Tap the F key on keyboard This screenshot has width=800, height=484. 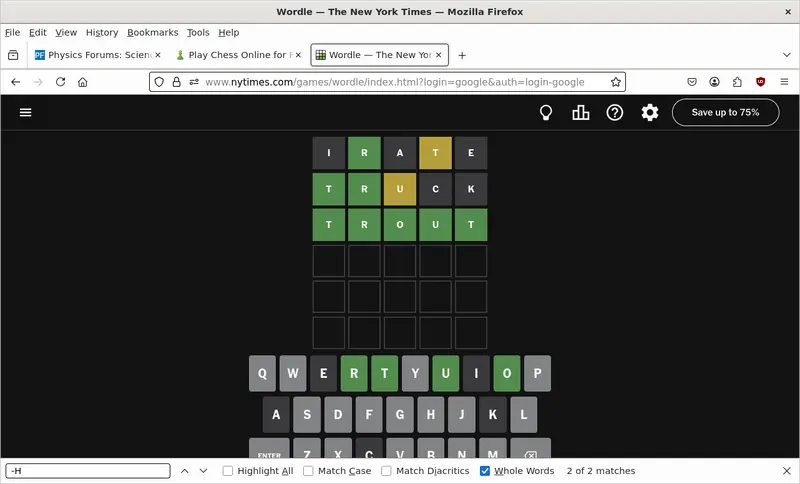(369, 415)
